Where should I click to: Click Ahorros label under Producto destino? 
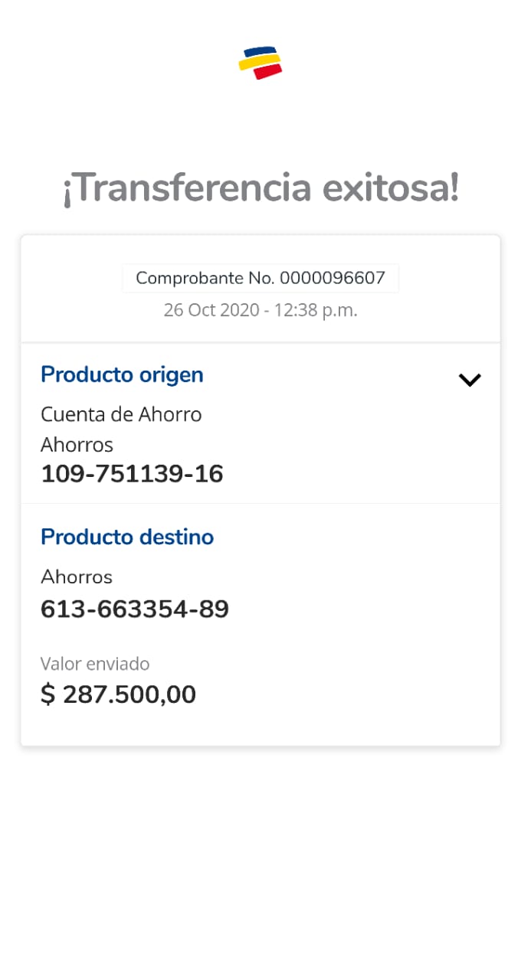77,577
